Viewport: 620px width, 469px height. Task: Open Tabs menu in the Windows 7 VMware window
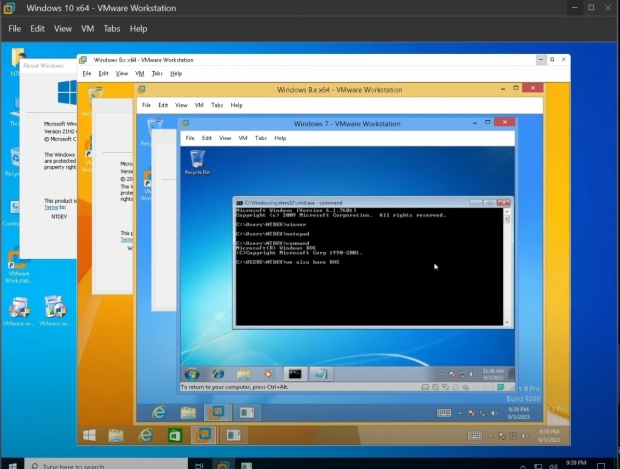(261, 138)
